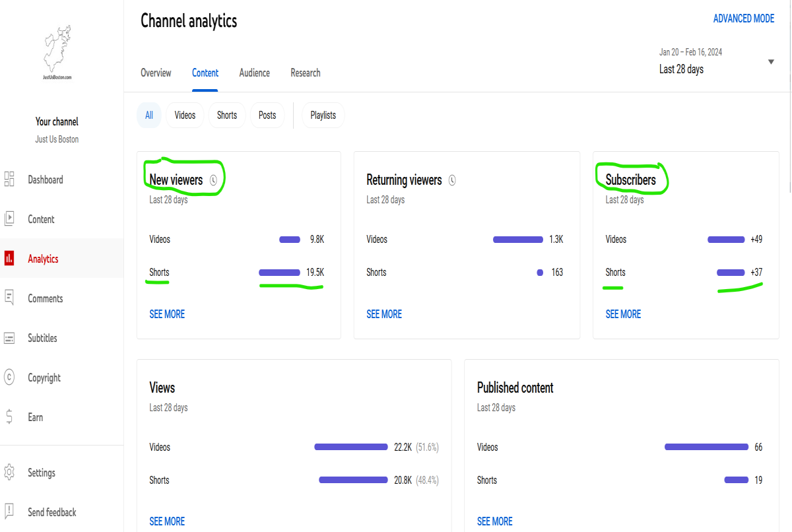Screen dimensions: 792x532
Task: Click SEE MORE under New viewers
Action: point(167,314)
